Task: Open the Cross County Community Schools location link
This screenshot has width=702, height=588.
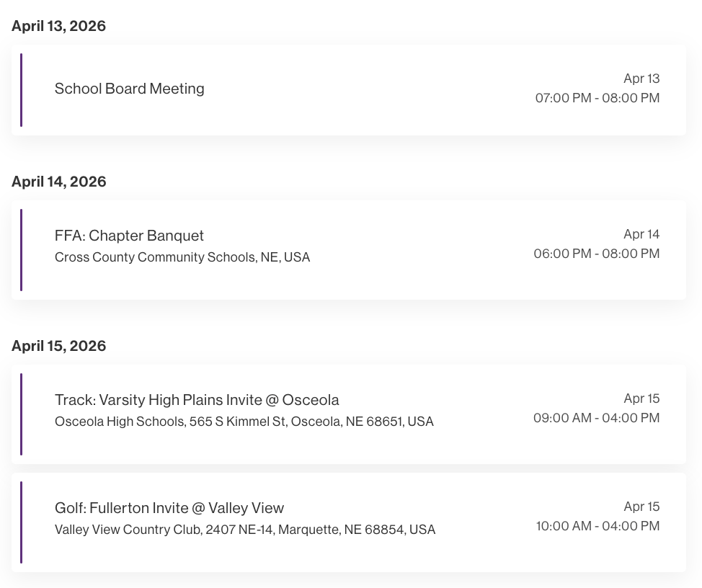Action: [x=182, y=257]
